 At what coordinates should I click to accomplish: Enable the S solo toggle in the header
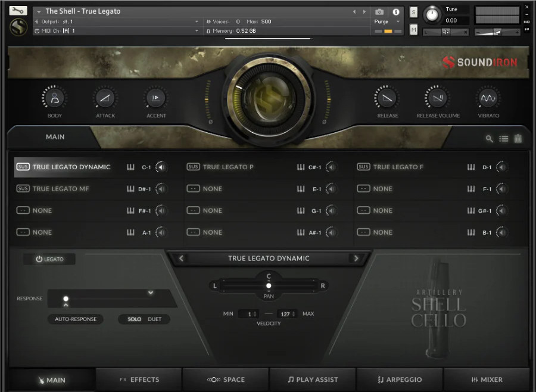pyautogui.click(x=413, y=11)
